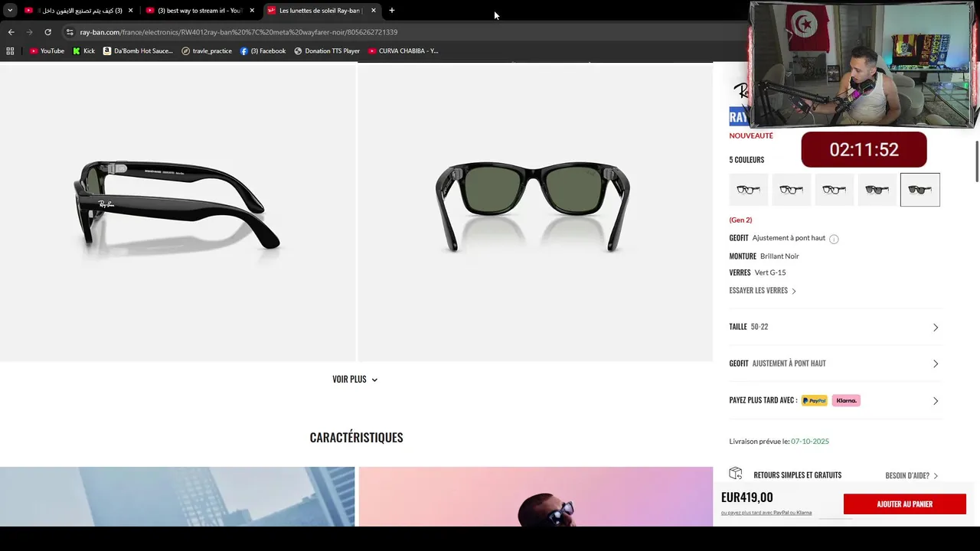Open the CURVA CHABIBA bookmark
The image size is (980, 551).
coord(403,51)
